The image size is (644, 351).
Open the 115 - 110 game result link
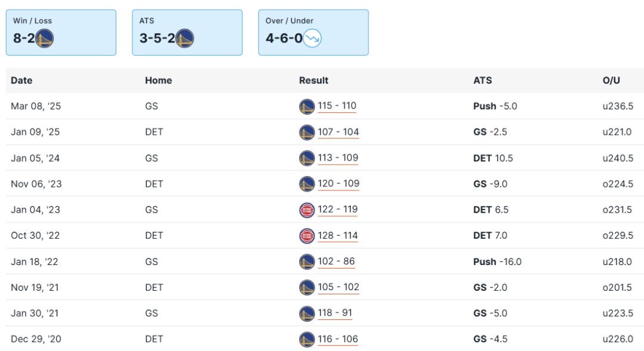coord(337,106)
